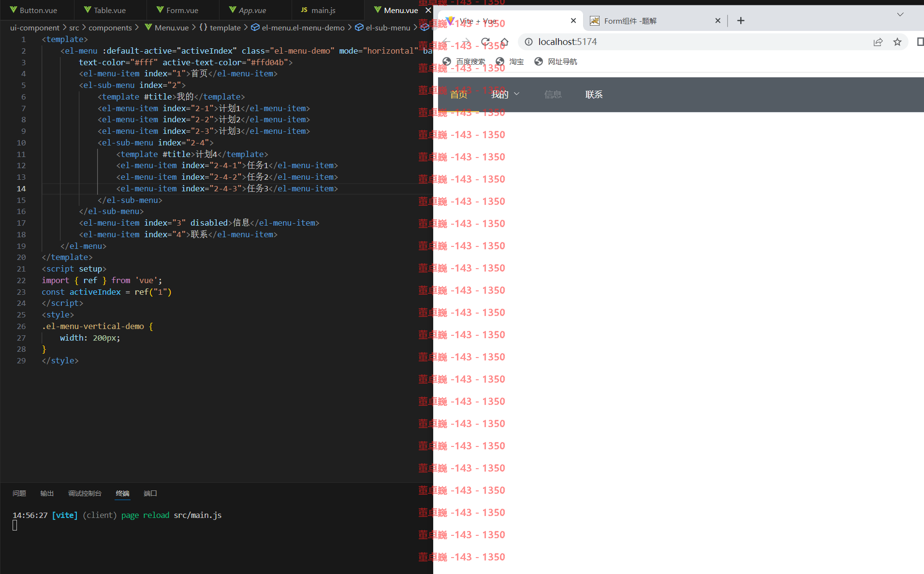Screen dimensions: 924x574
Task: Open a new browser tab
Action: pyautogui.click(x=740, y=20)
